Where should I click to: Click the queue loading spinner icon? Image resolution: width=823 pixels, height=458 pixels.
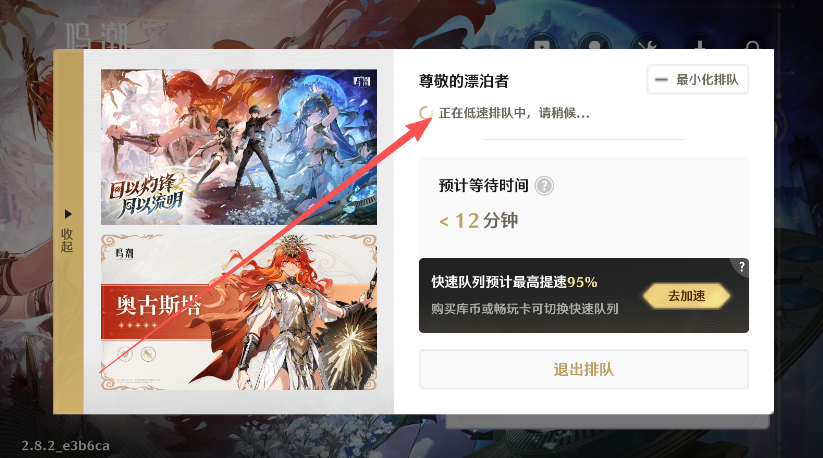coord(426,113)
